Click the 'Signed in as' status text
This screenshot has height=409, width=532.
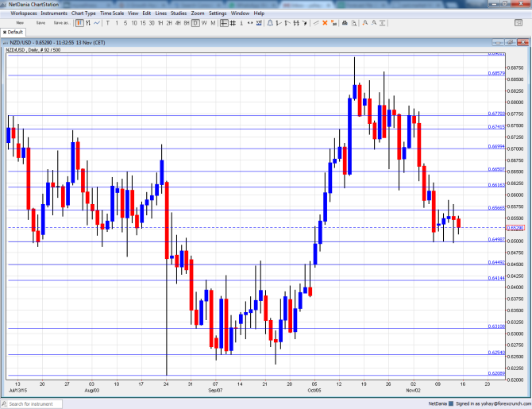[x=493, y=403]
